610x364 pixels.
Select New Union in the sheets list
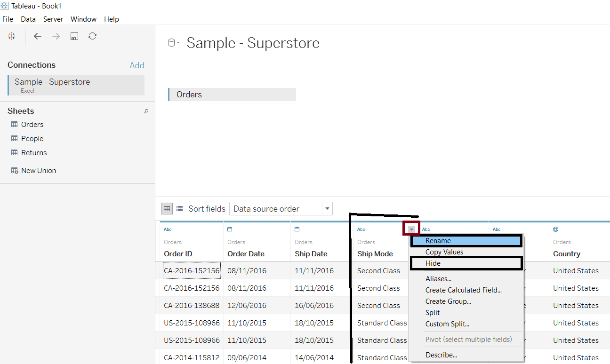coord(39,171)
